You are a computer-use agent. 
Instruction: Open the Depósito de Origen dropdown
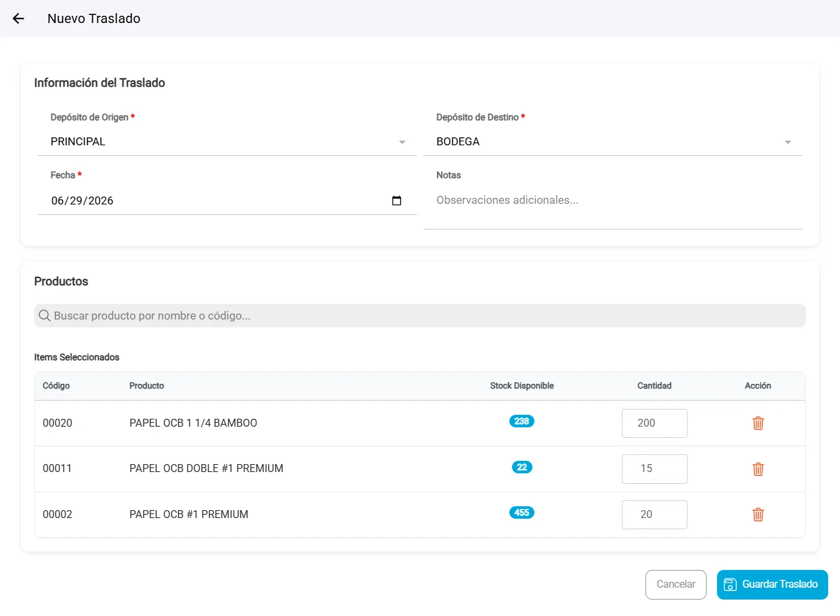(227, 141)
